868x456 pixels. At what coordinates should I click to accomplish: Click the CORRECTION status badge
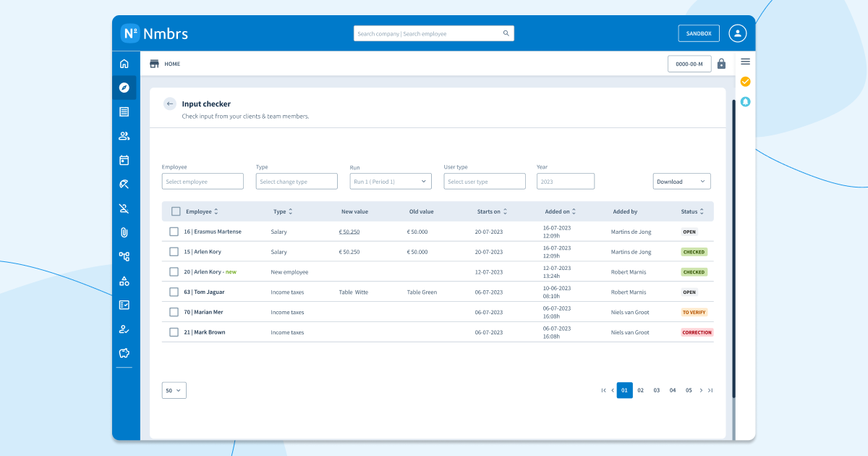pos(697,332)
